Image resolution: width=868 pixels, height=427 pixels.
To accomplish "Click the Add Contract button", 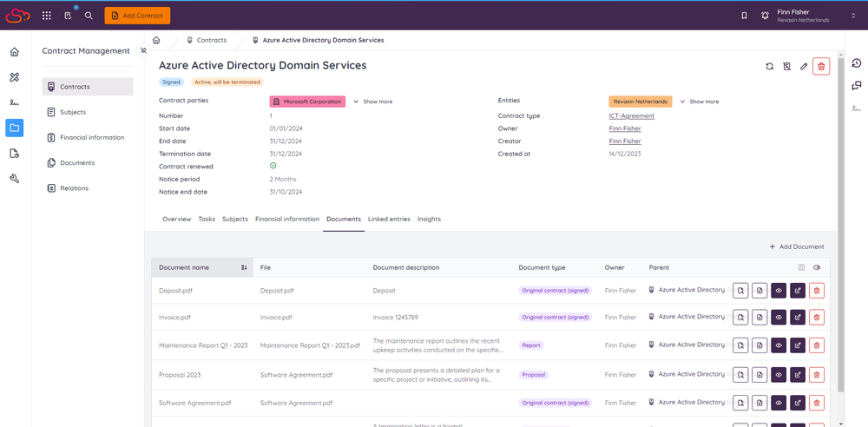I will (x=137, y=16).
